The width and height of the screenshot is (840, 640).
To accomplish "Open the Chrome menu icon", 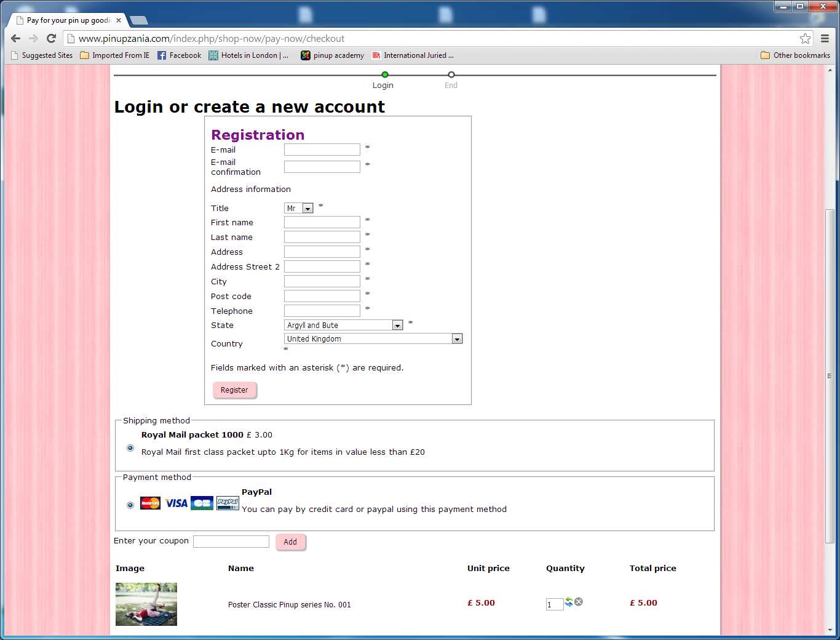I will click(x=825, y=38).
